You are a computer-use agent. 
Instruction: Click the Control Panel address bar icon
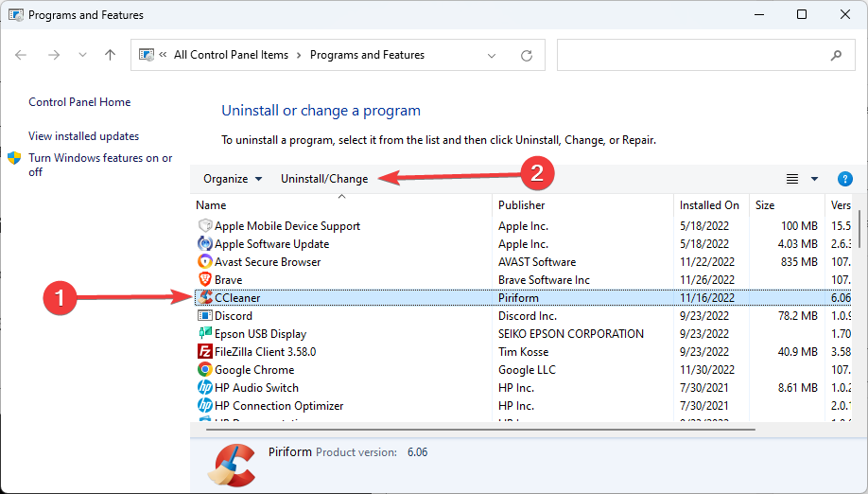click(x=147, y=55)
